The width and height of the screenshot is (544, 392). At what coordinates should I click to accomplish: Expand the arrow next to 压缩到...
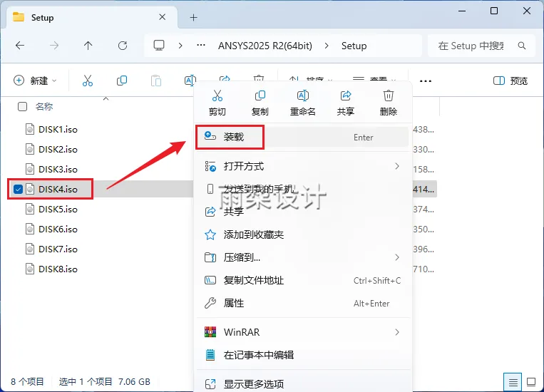[x=397, y=257]
